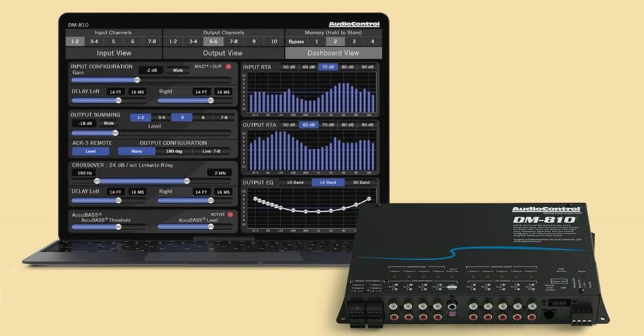Click the red AccuBASS ACTIVE indicator

[x=230, y=214]
